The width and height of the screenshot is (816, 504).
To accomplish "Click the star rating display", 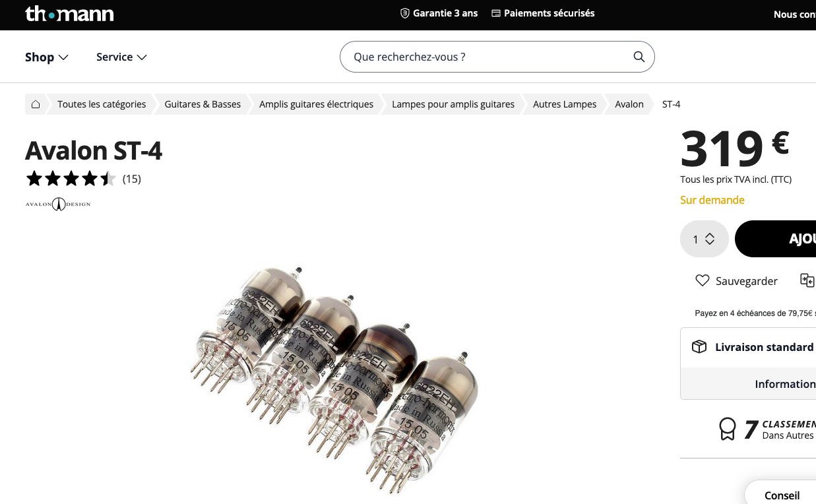I will [71, 179].
